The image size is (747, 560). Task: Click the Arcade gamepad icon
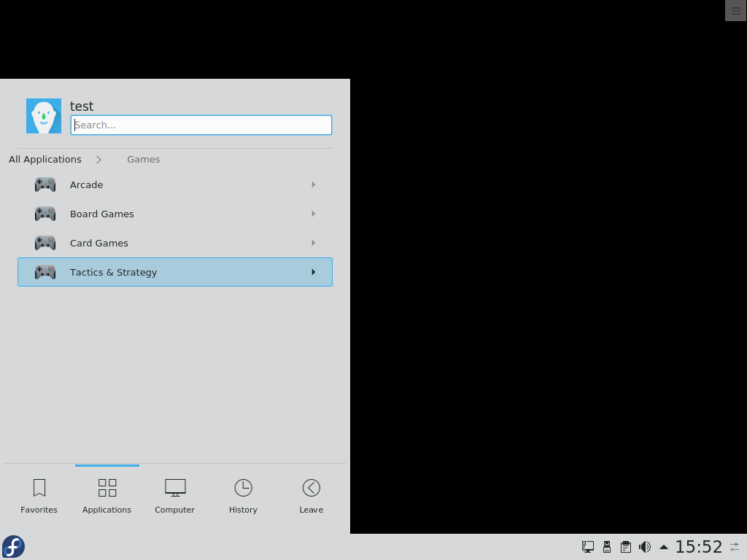click(x=45, y=184)
